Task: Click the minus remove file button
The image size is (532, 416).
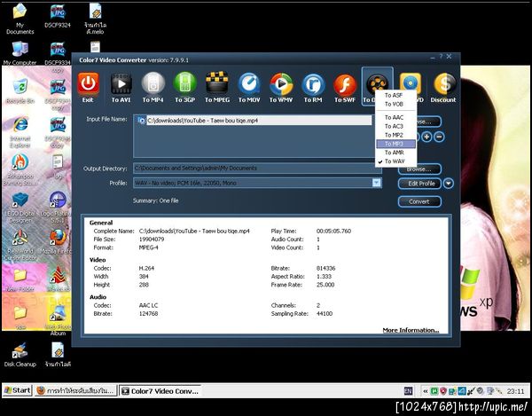Action: click(439, 137)
